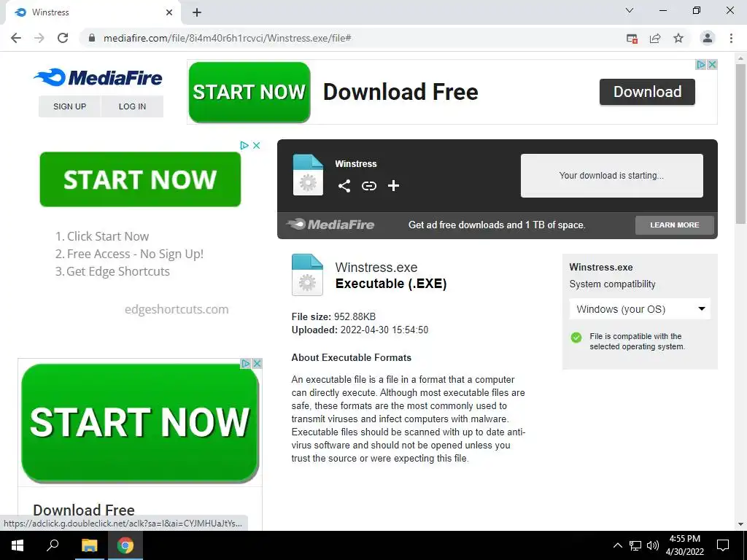This screenshot has height=560, width=747.
Task: Open Windows taskbar search
Action: 53,545
